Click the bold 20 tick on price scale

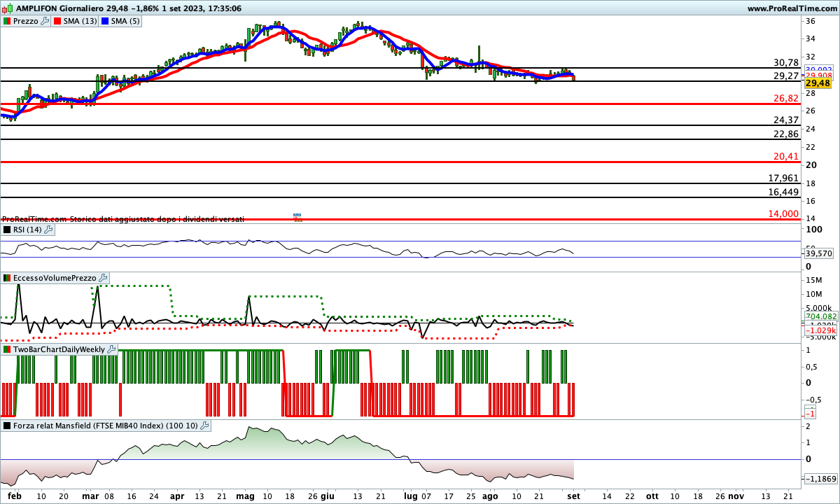810,165
